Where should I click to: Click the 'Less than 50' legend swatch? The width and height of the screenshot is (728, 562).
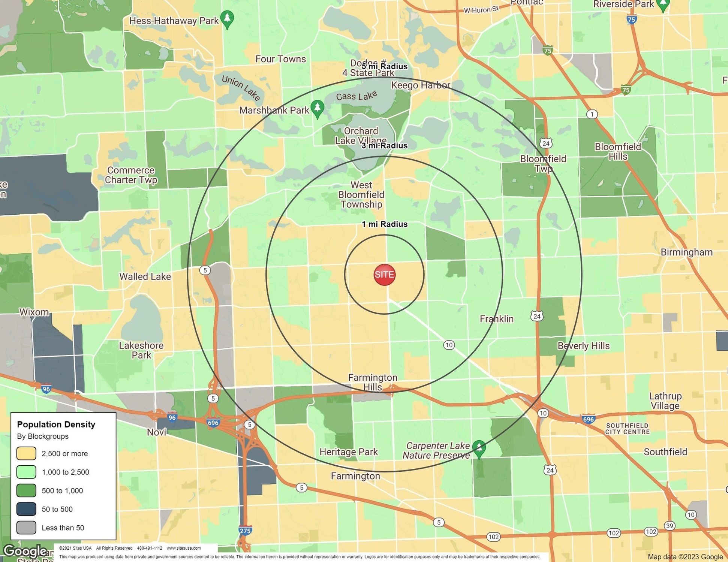pos(26,528)
